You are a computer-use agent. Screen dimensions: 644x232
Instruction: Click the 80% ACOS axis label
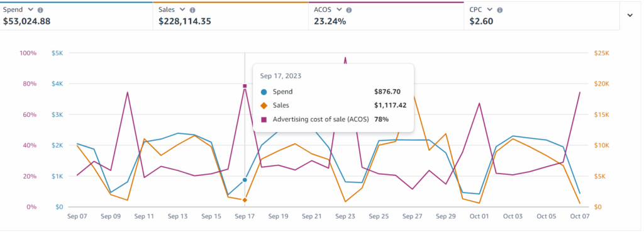[30, 84]
